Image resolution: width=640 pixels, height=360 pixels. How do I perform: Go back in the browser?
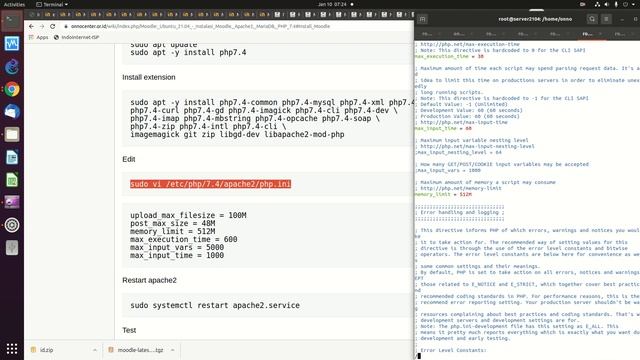(x=31, y=26)
